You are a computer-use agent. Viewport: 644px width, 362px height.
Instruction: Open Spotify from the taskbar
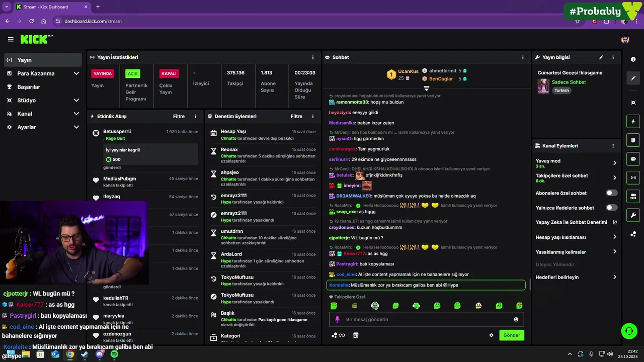[114, 354]
